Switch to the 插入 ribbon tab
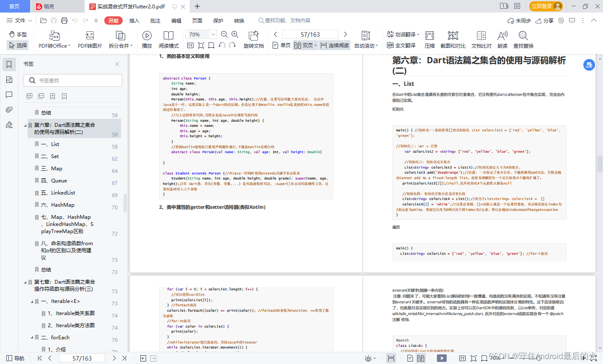The width and height of the screenshot is (603, 364). [134, 21]
